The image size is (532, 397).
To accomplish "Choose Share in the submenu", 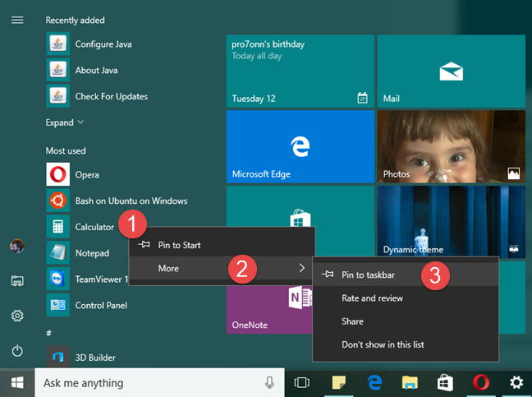I will pos(406,321).
